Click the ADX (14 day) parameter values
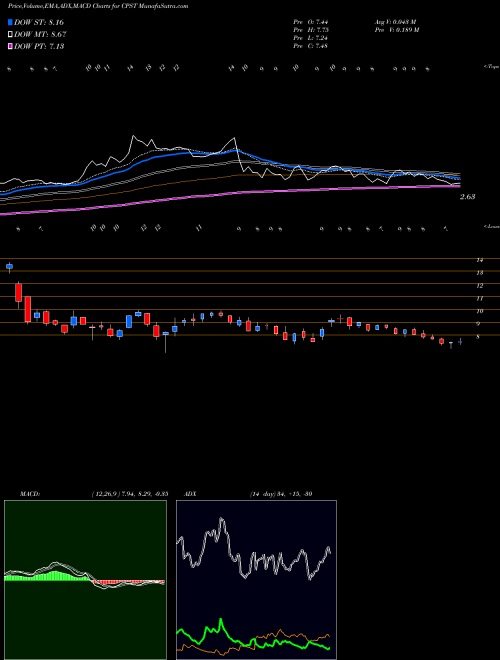The width and height of the screenshot is (500, 660). pos(280,494)
